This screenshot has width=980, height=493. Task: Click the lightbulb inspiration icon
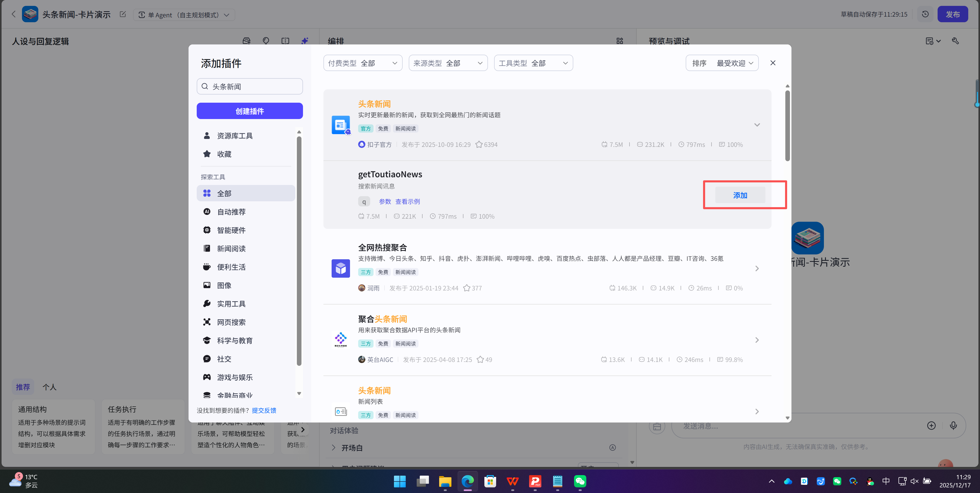point(265,41)
